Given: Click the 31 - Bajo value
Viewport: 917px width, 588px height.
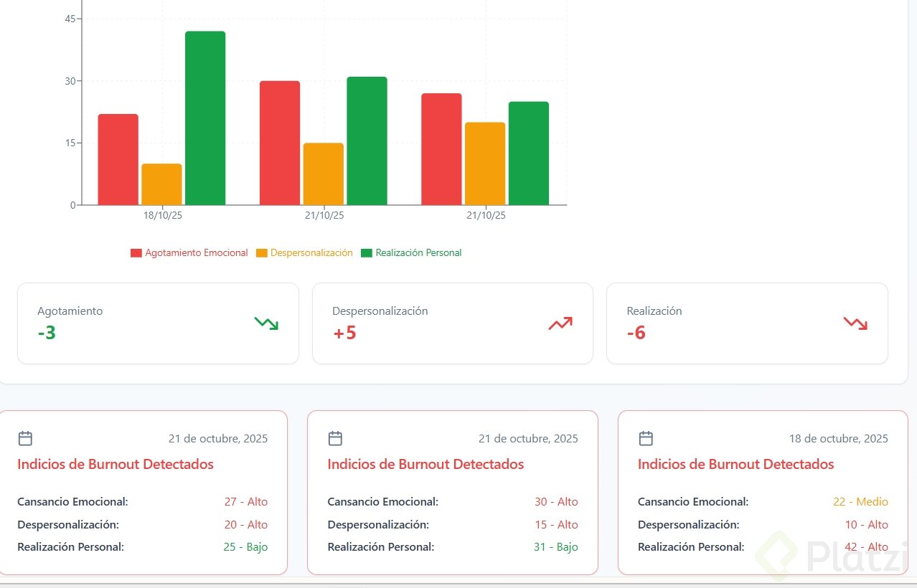Looking at the screenshot, I should click(x=556, y=547).
